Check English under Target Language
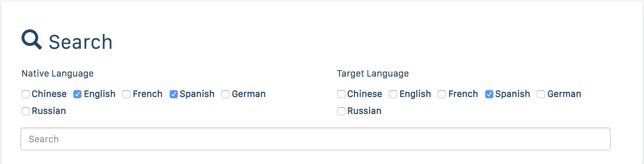The image size is (644, 164). pyautogui.click(x=393, y=94)
